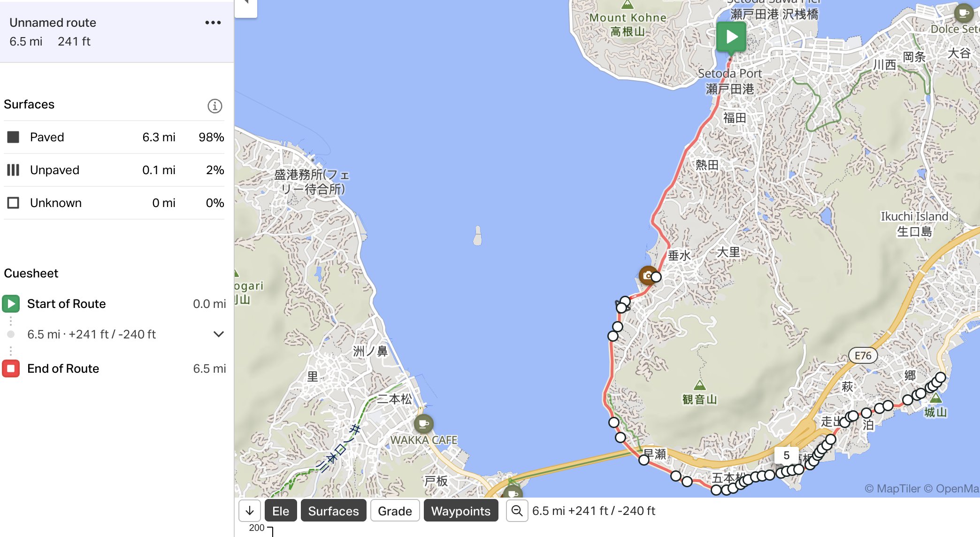Image resolution: width=980 pixels, height=537 pixels.
Task: Click the green start marker on map
Action: tap(731, 37)
